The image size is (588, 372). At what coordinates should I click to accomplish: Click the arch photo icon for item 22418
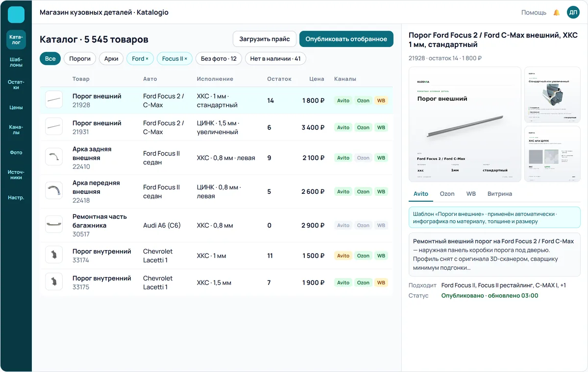(54, 191)
